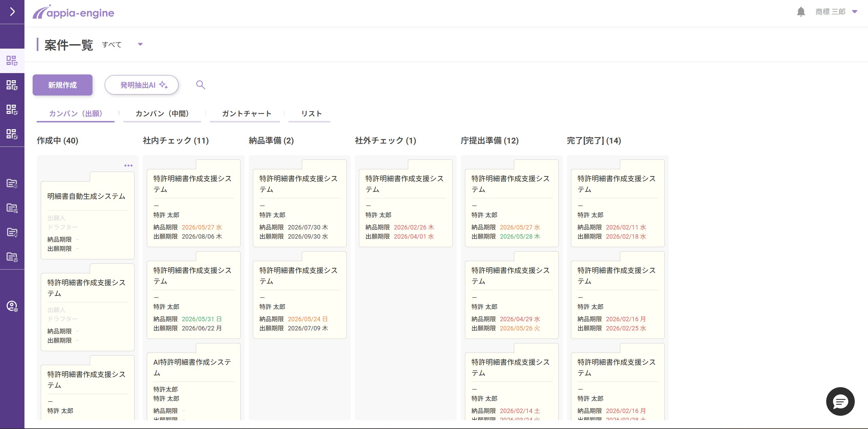Click the orange date 2026/05/26 火

coord(520,328)
